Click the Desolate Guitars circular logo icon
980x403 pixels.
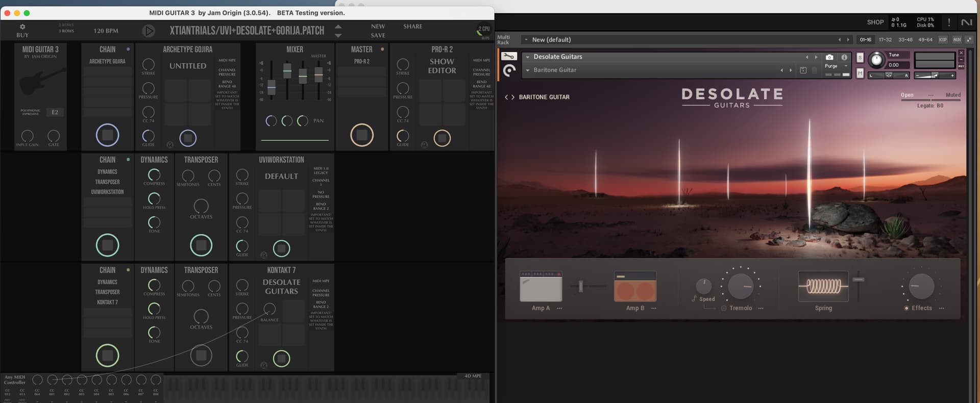click(x=509, y=70)
